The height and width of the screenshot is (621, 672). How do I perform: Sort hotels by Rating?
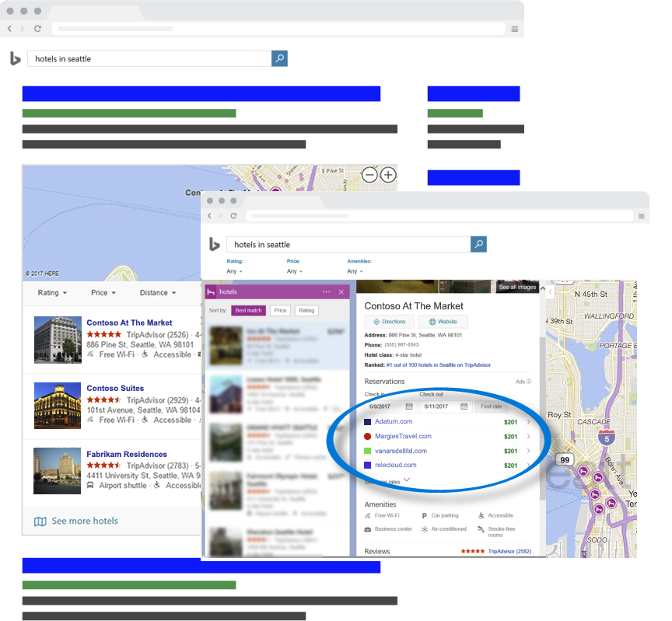pyautogui.click(x=306, y=311)
